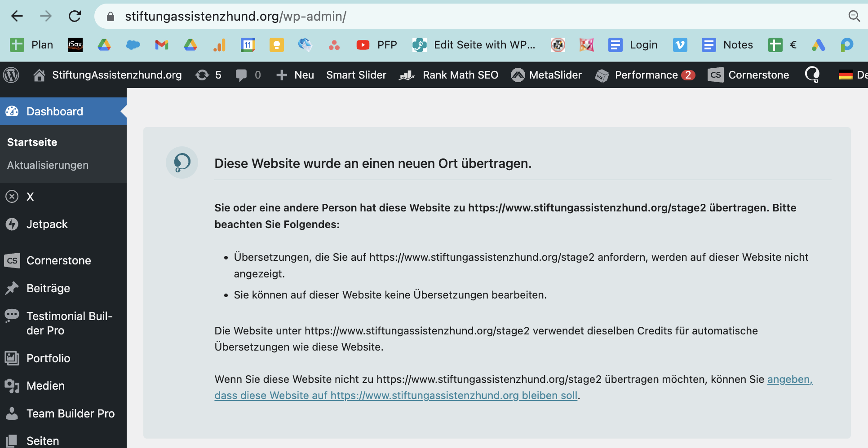Visit StiftungAssistenzhund.org site from admin bar
Screen dimensions: 868x448
[108, 75]
